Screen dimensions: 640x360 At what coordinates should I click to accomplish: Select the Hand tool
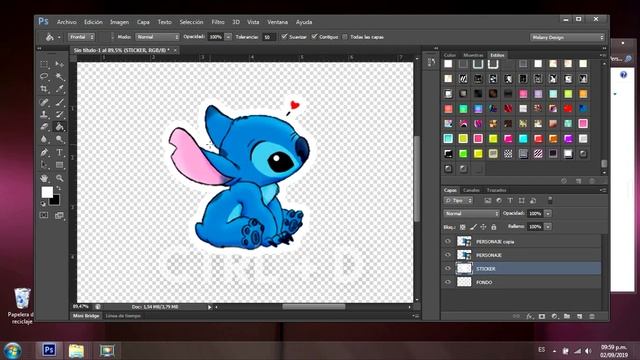pyautogui.click(x=44, y=178)
